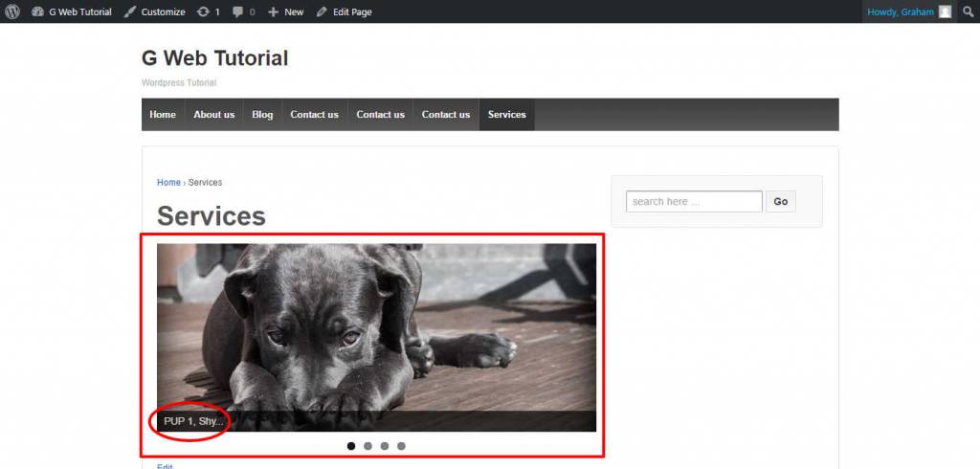Open the comments bubble showing 0
The image size is (980, 469).
click(x=243, y=11)
